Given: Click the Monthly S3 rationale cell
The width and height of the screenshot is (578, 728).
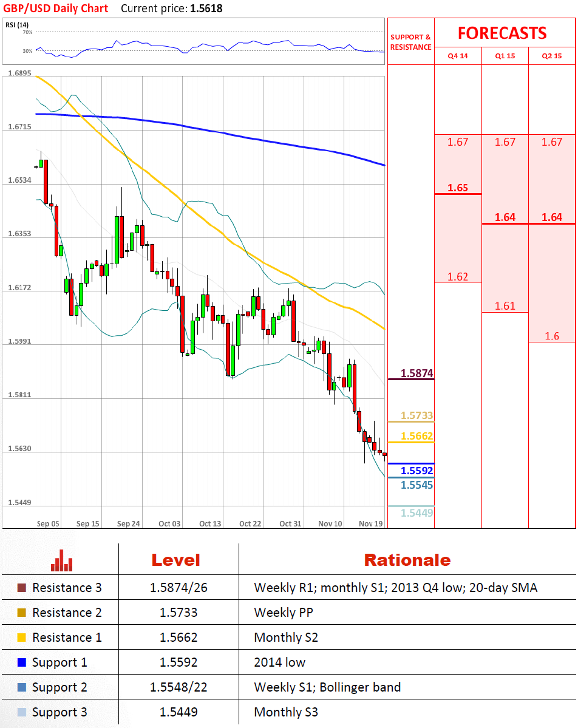Looking at the screenshot, I should (x=286, y=712).
